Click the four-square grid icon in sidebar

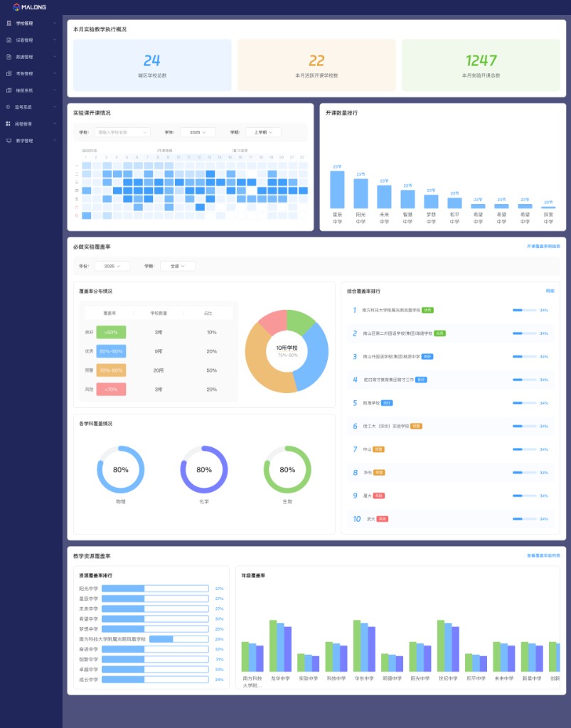coord(8,124)
